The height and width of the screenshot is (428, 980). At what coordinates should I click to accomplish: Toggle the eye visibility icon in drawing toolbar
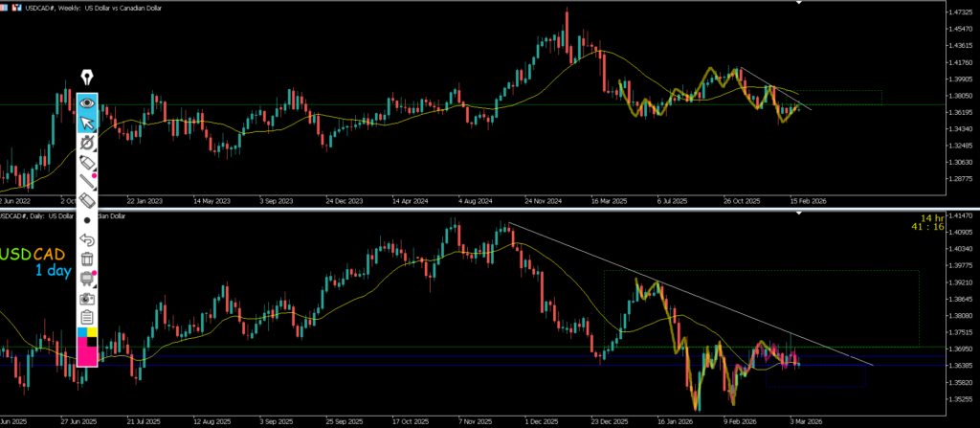click(x=87, y=101)
